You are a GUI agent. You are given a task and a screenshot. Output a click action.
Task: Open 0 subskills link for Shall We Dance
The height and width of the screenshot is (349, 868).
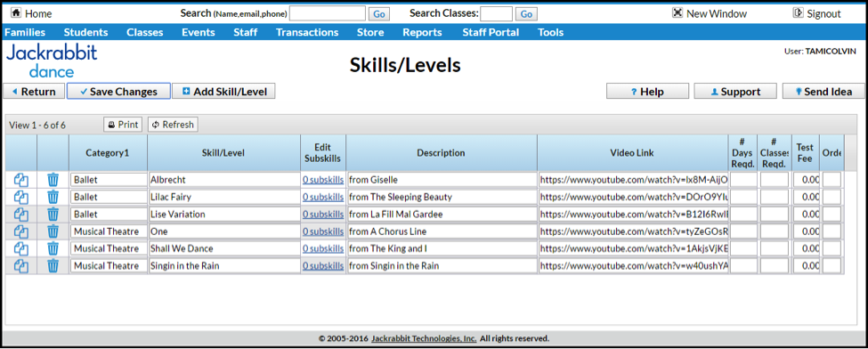[323, 248]
